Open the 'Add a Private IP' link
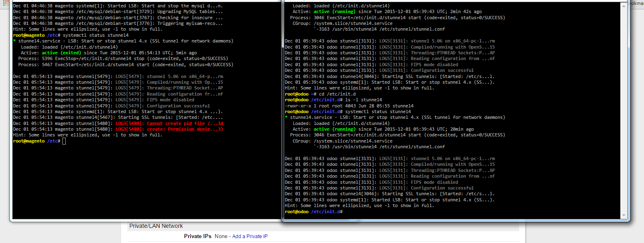The width and height of the screenshot is (644, 243). coord(250,236)
